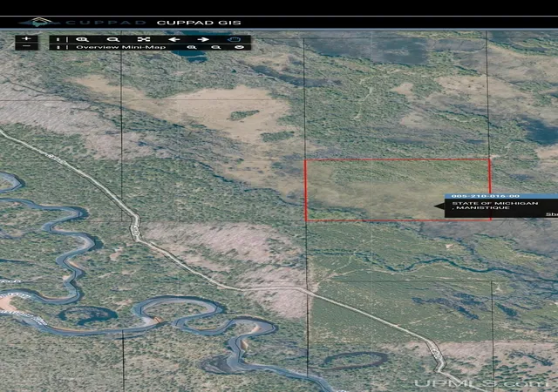The width and height of the screenshot is (558, 392).
Task: Click mini-map zoom-out magnifier
Action: point(216,47)
